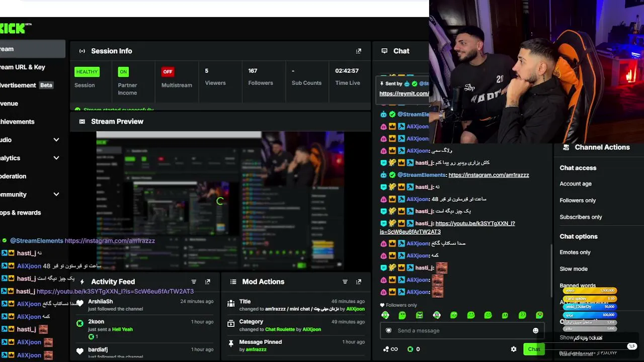Open Achievements sidebar item
The width and height of the screenshot is (644, 362).
(32, 121)
